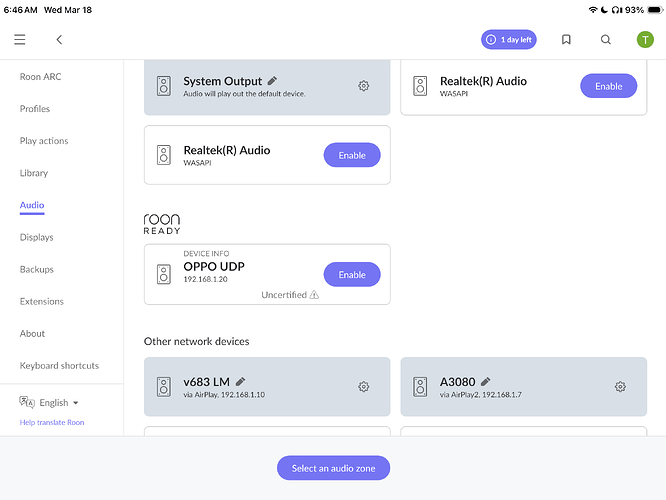This screenshot has width=666, height=500.
Task: Click DEVICE INFO label on OPPO card
Action: (206, 254)
